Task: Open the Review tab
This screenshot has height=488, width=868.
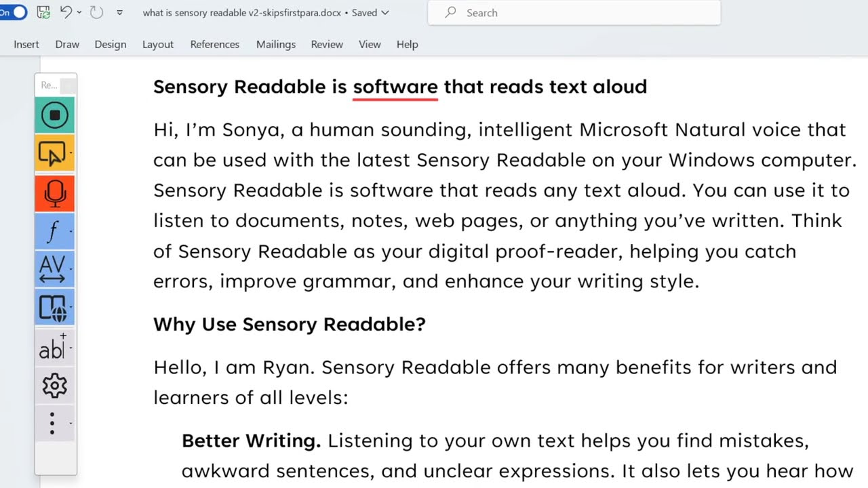Action: pyautogui.click(x=327, y=44)
